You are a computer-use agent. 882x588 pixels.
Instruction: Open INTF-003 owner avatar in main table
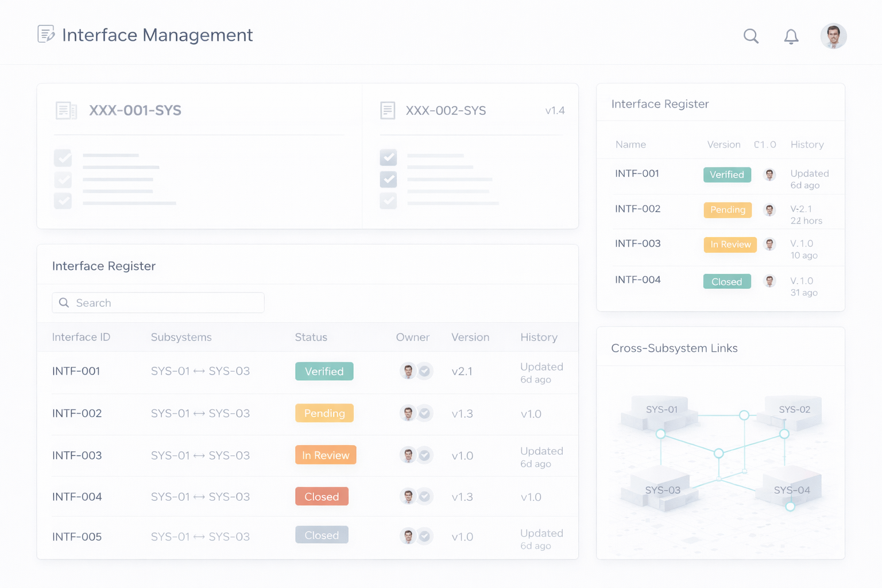coord(408,455)
